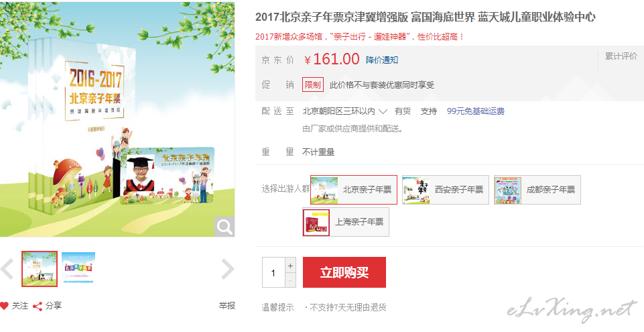Viewport: 644px width, 332px height.
Task: Expand the 北京朝阳区三环以内 delivery dropdown
Action: coord(345,111)
